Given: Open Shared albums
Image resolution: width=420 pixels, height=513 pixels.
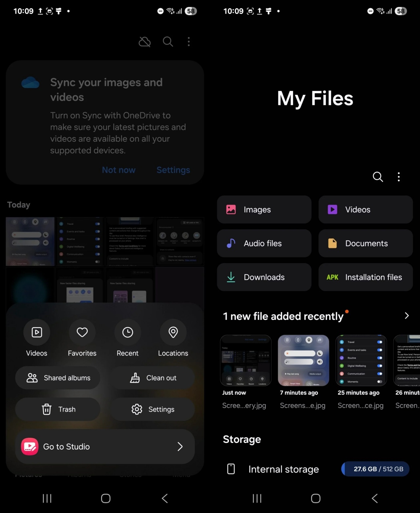Looking at the screenshot, I should [x=58, y=378].
